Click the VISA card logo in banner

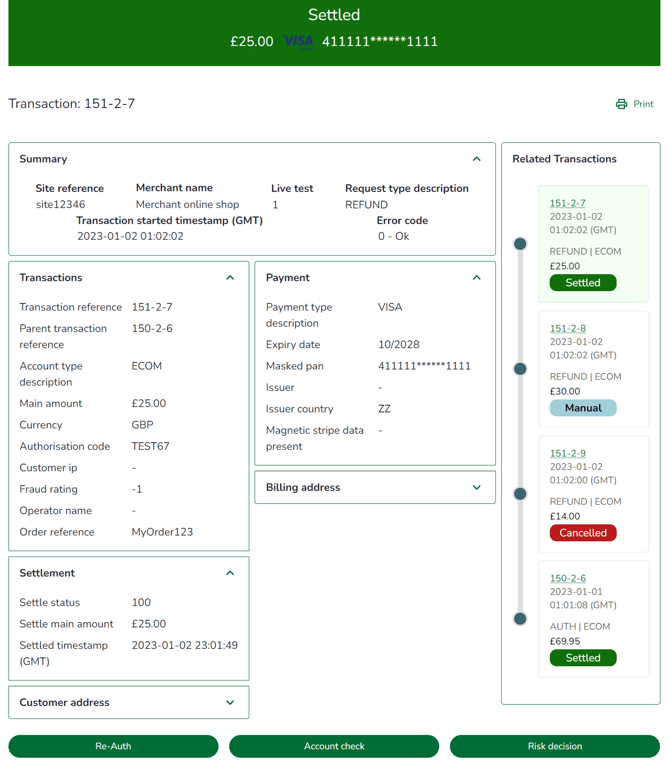299,42
